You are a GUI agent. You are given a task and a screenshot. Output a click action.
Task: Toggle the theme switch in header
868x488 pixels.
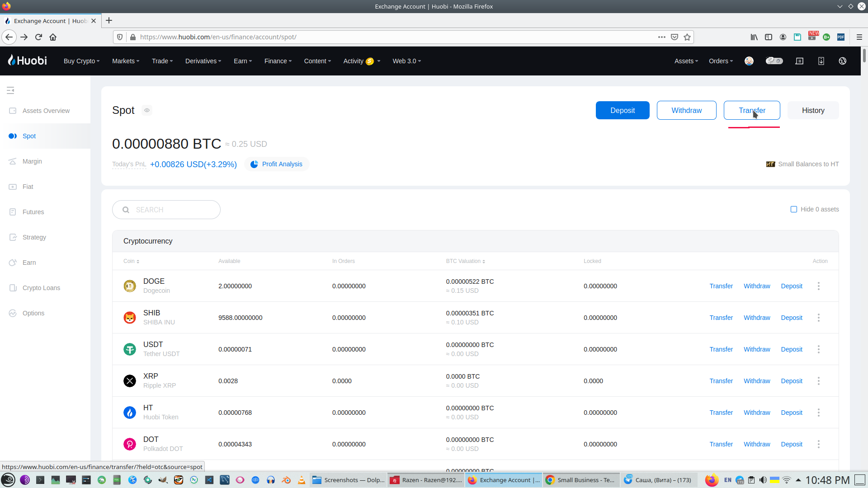[x=774, y=61]
